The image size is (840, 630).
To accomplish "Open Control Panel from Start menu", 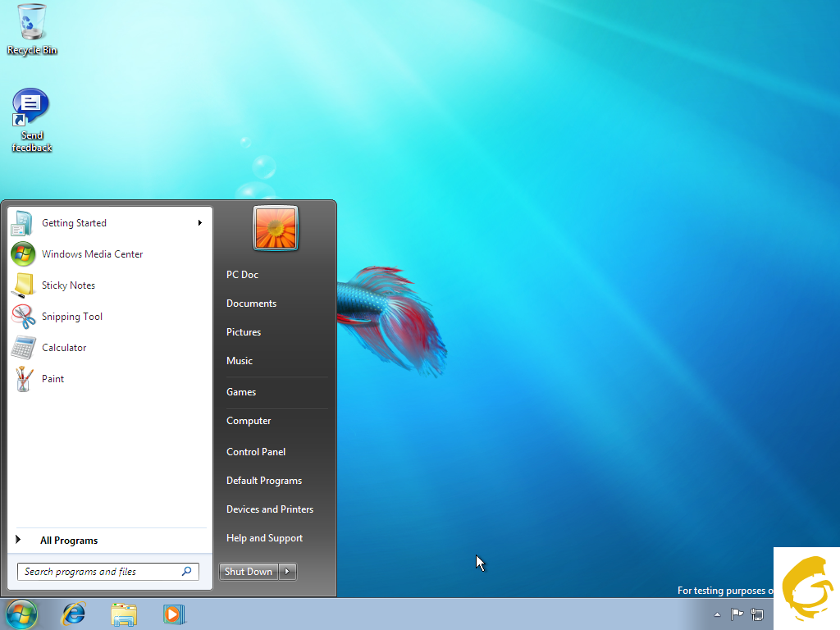I will [256, 452].
